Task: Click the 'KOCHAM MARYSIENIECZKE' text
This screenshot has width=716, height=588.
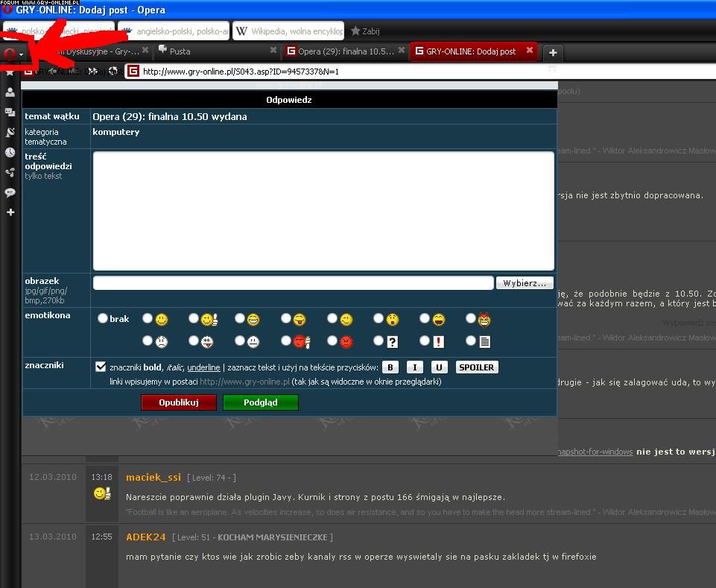Action: coord(273,537)
